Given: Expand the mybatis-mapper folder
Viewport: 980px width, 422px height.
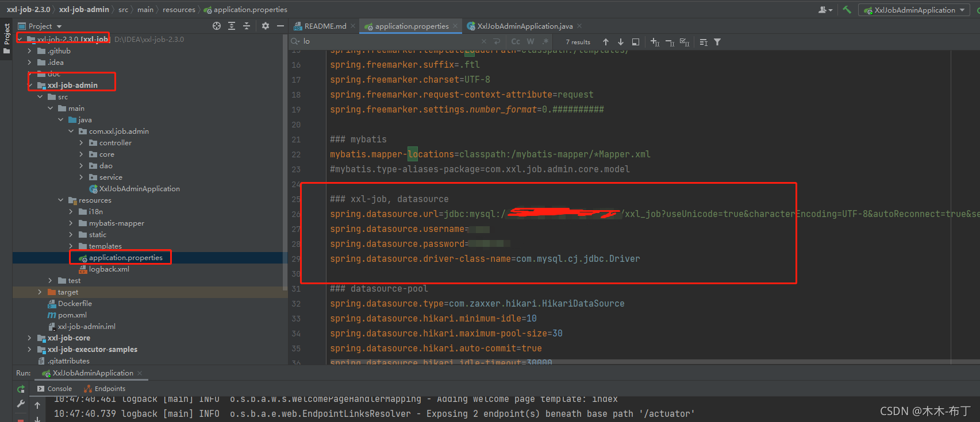Looking at the screenshot, I should pos(71,223).
